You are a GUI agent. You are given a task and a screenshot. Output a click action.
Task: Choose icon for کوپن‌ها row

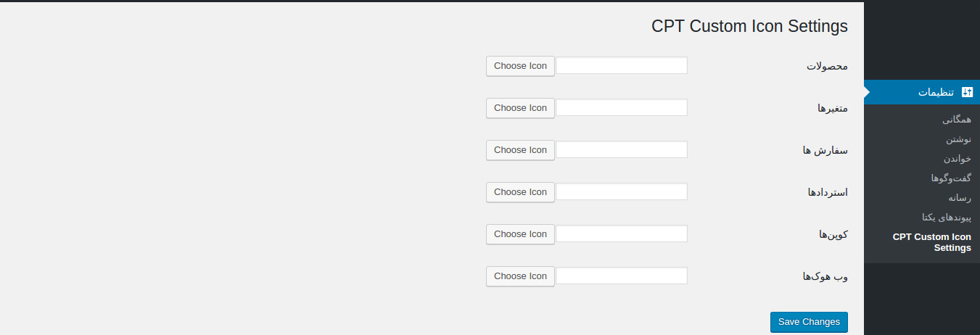(520, 234)
